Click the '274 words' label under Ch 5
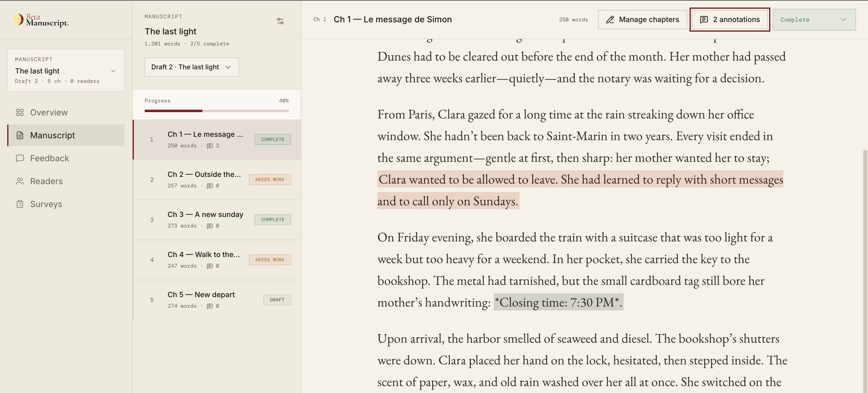Viewport: 868px width, 393px height. click(182, 306)
